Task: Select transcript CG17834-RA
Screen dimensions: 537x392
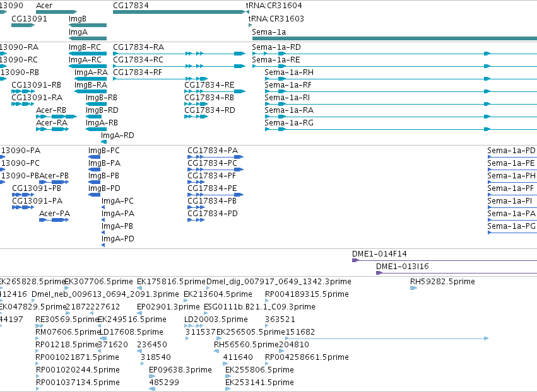Action: tap(179, 54)
